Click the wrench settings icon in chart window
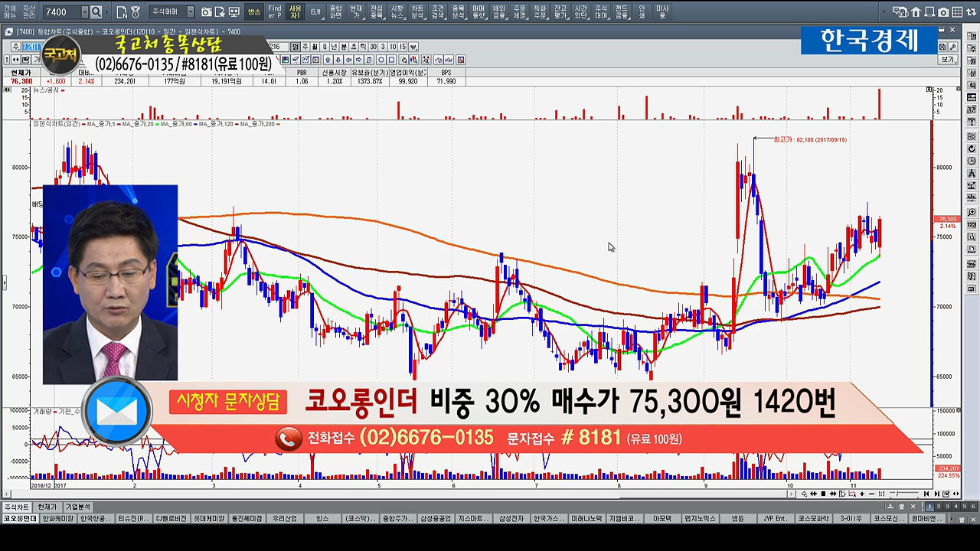 coord(952,47)
